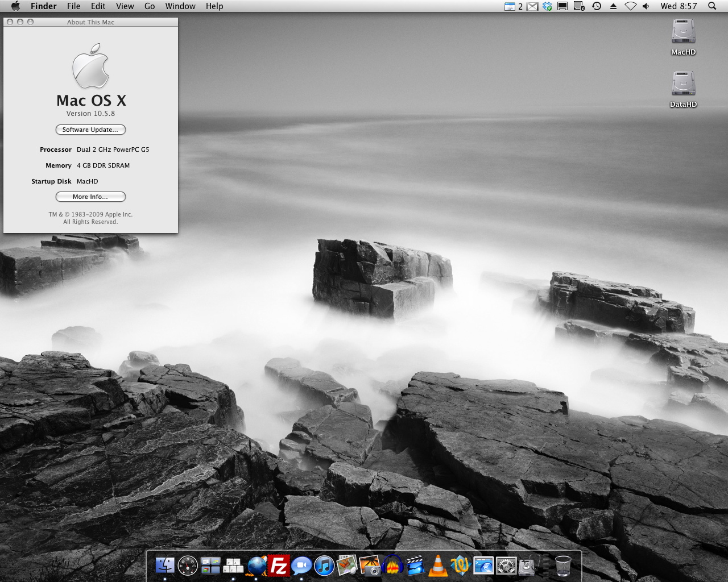Open FileZilla from the dock

[279, 566]
